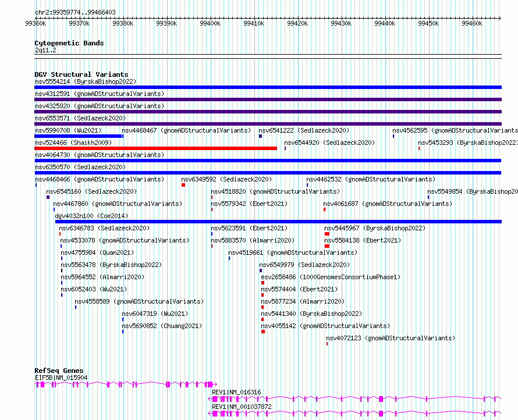Click the nsv524466 (Shaikh2009) red variant bar

155,148
